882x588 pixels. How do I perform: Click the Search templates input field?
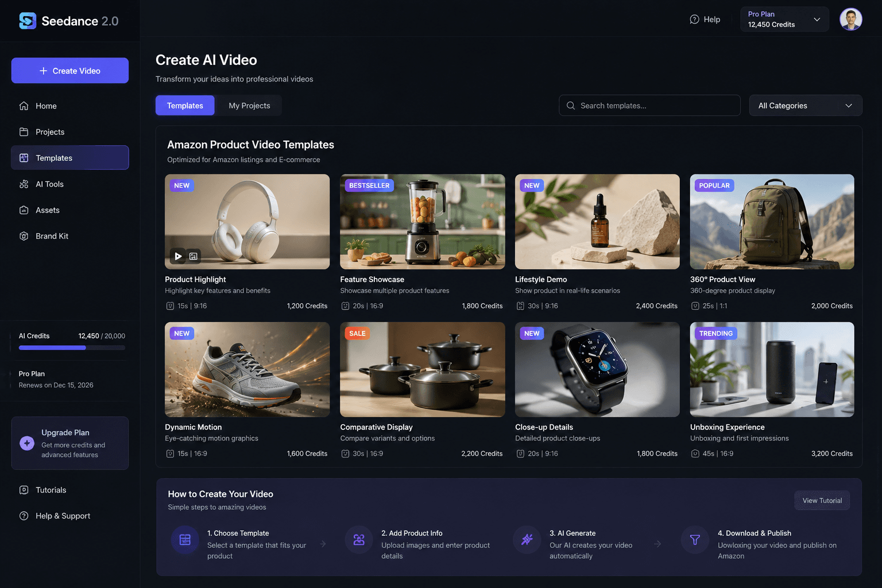click(649, 106)
